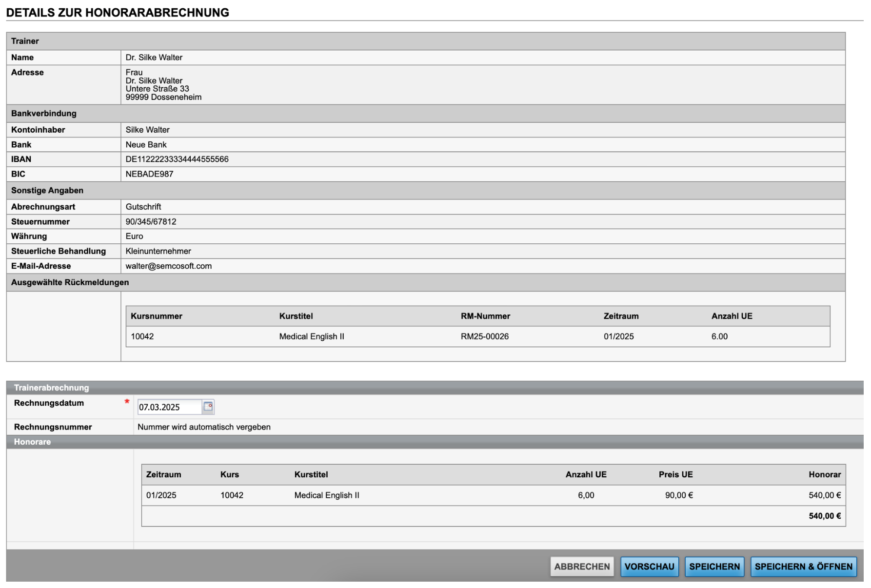The height and width of the screenshot is (588, 871).
Task: Click the Trainerabrechnung section header
Action: 52,388
